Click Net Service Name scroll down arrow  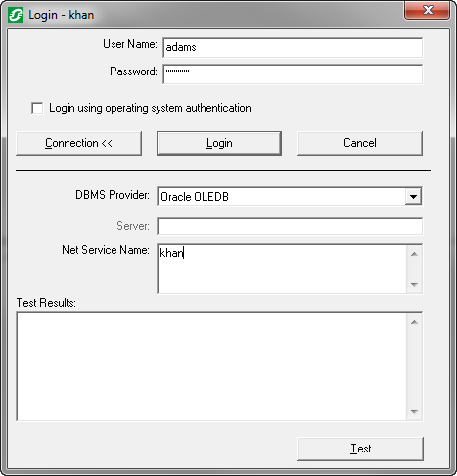pos(414,285)
